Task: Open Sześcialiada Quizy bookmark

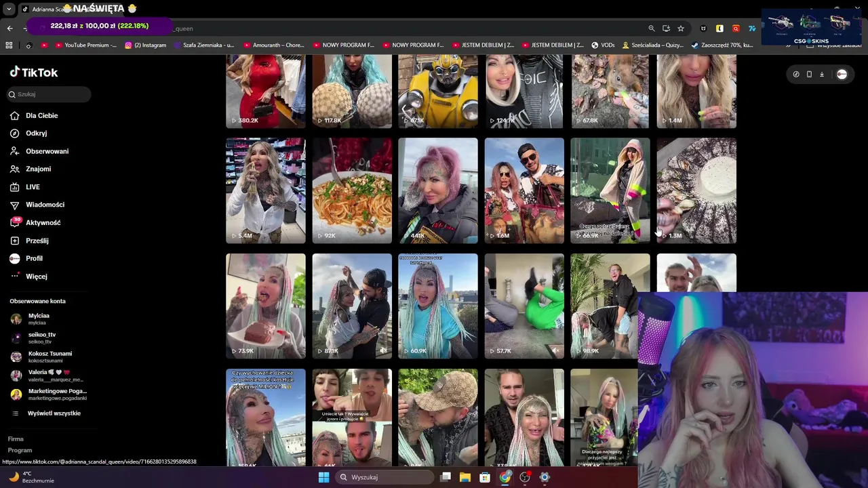Action: (x=652, y=45)
